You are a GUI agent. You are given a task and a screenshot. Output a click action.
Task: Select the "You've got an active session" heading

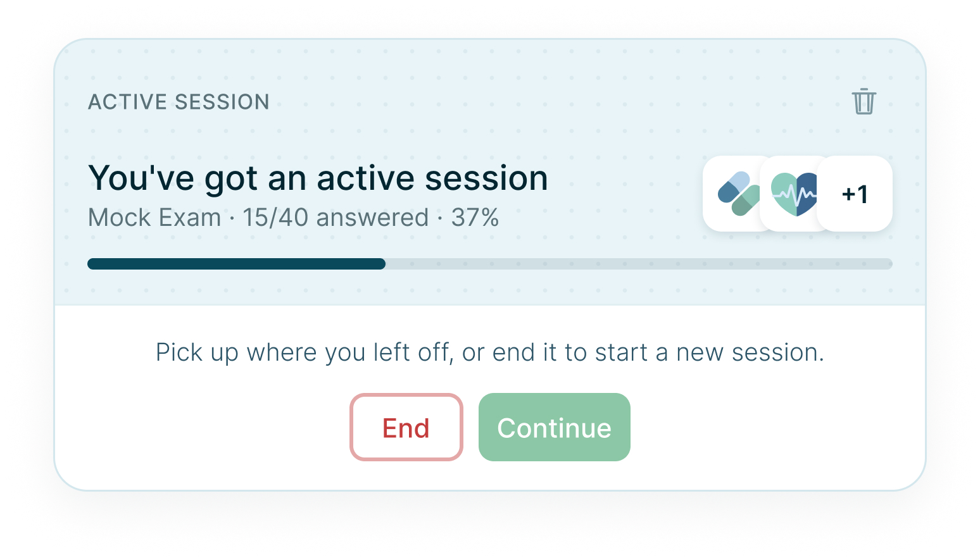tap(318, 178)
